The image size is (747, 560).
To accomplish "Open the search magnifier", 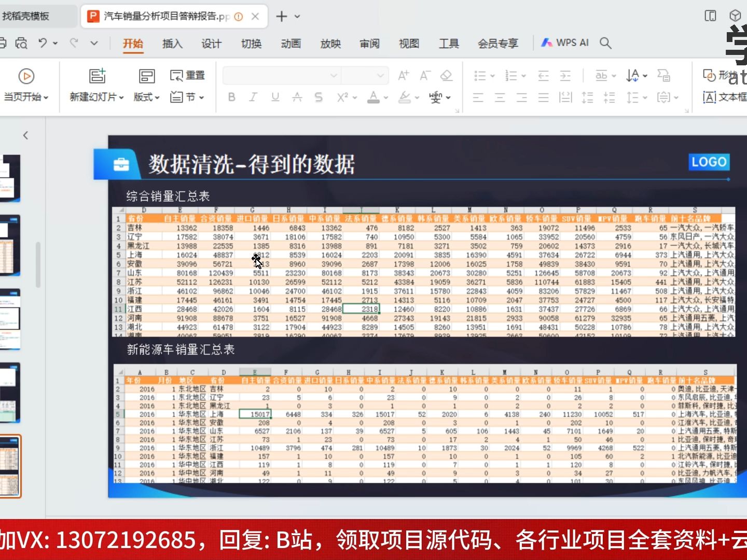I will click(x=605, y=43).
